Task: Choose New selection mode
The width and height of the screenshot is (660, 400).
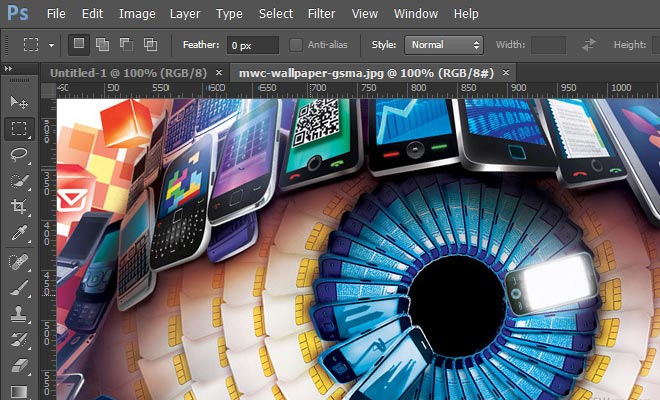Action: [79, 44]
